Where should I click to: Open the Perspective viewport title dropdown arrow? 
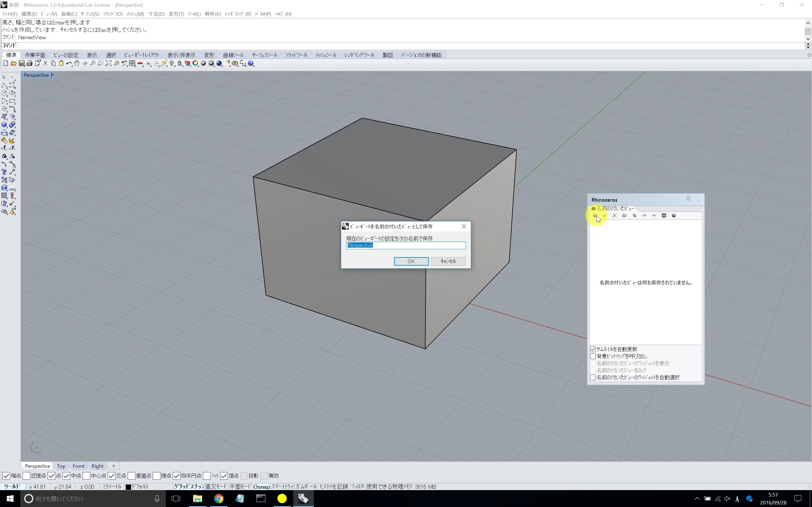(x=53, y=75)
